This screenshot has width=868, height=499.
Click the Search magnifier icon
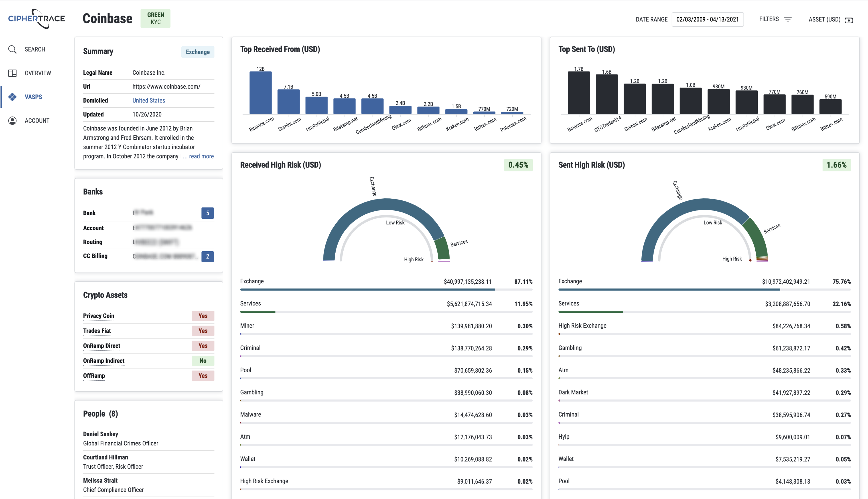pos(12,49)
